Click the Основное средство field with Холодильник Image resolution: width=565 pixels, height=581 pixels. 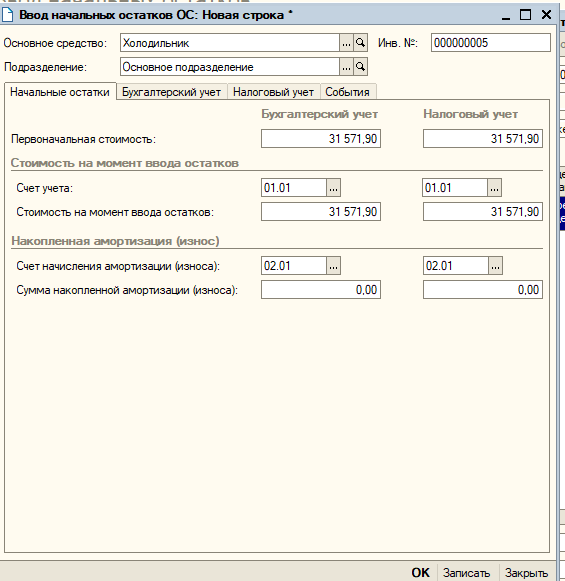point(230,43)
